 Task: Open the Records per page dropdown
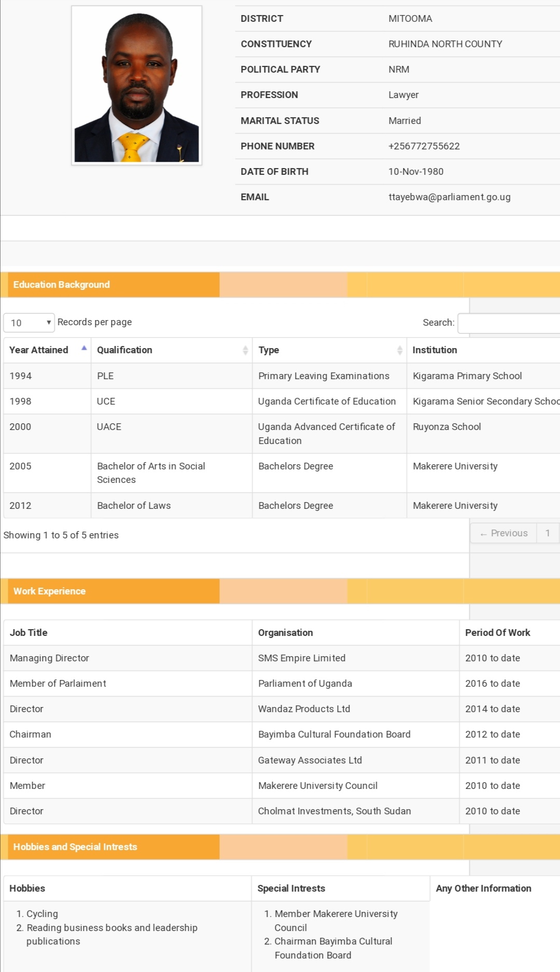[x=29, y=323]
